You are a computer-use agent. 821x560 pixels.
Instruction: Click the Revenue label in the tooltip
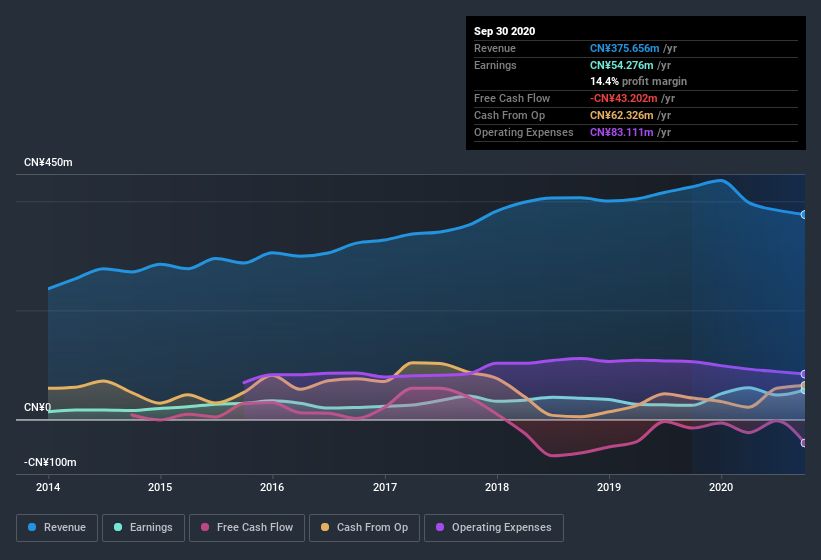pyautogui.click(x=495, y=48)
